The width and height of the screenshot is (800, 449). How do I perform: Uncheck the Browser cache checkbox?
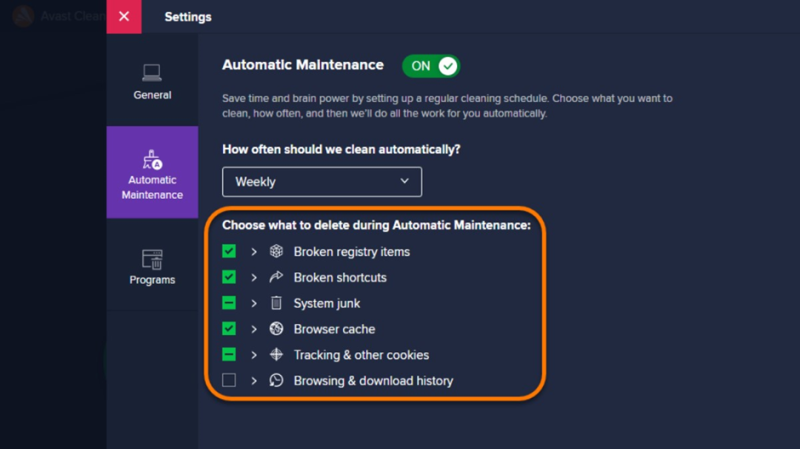click(x=229, y=329)
